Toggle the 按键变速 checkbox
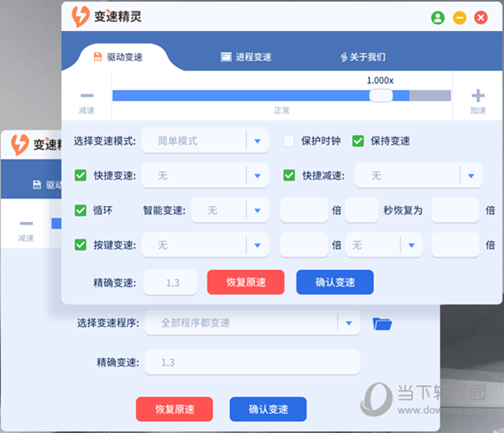 81,245
